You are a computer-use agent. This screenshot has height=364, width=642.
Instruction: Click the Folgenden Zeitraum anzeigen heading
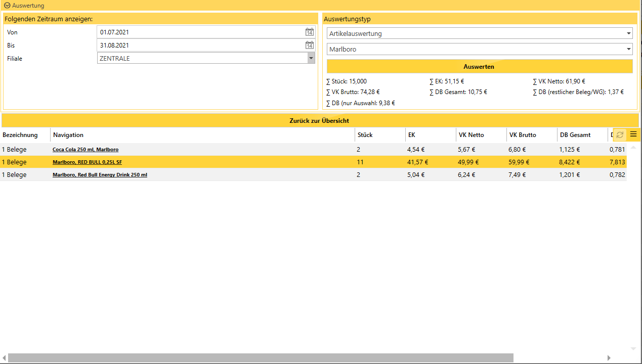(49, 19)
